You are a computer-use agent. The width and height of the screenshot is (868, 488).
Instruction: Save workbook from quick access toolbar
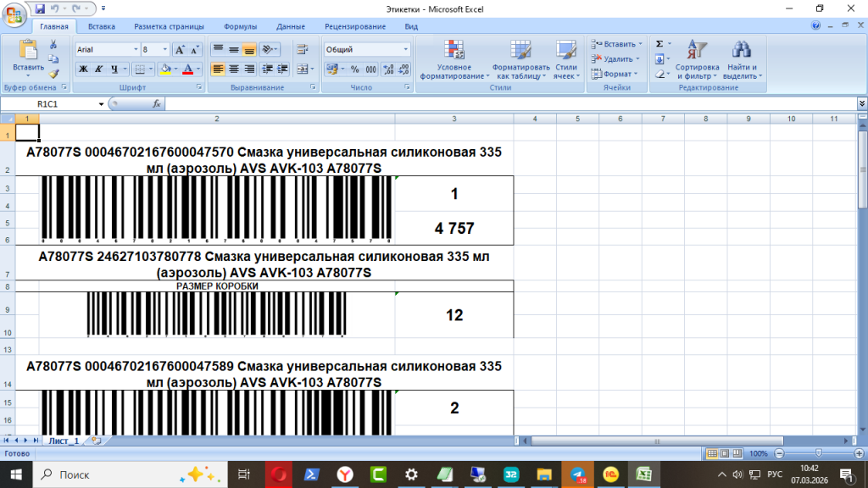pos(40,8)
